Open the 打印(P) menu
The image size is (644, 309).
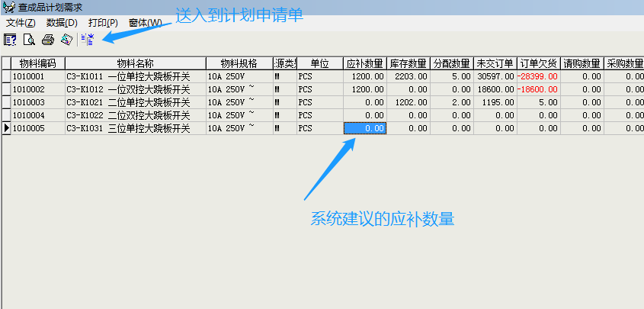[x=103, y=23]
